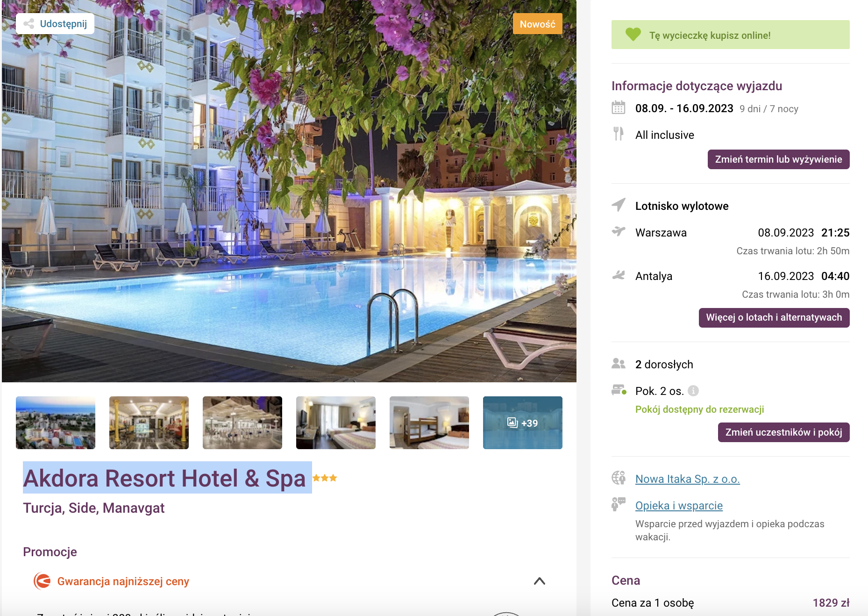Click the Udostępnij share button
The width and height of the screenshot is (868, 616).
click(55, 24)
